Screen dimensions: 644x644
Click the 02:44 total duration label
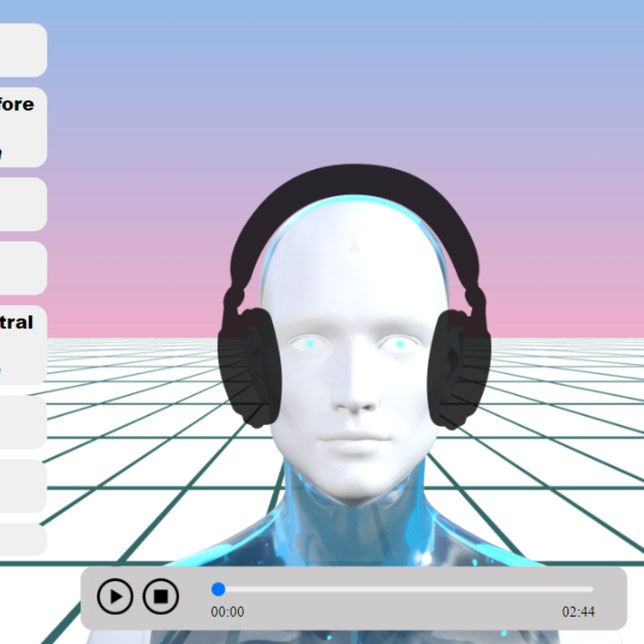tap(578, 612)
